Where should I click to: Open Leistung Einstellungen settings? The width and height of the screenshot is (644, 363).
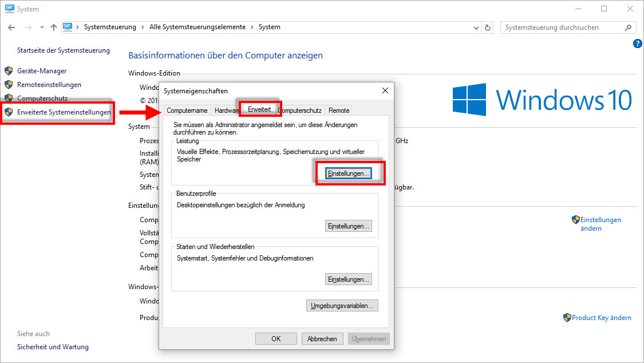click(x=349, y=172)
